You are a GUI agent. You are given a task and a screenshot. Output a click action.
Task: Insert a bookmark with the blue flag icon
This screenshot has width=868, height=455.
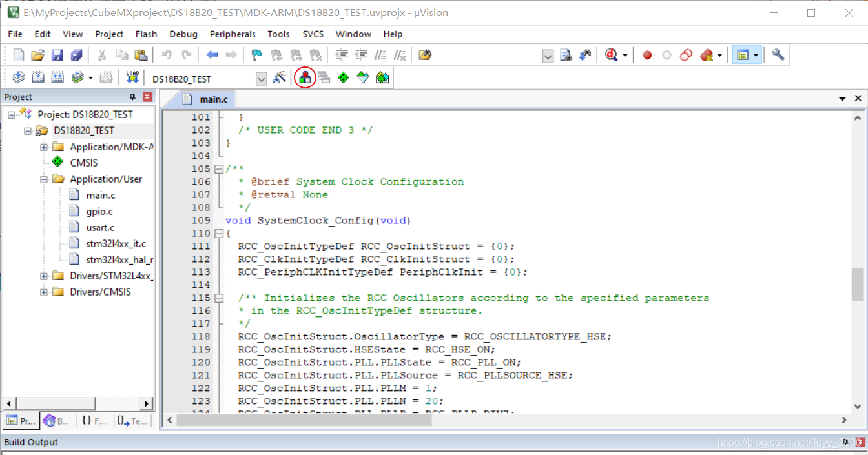tap(256, 55)
